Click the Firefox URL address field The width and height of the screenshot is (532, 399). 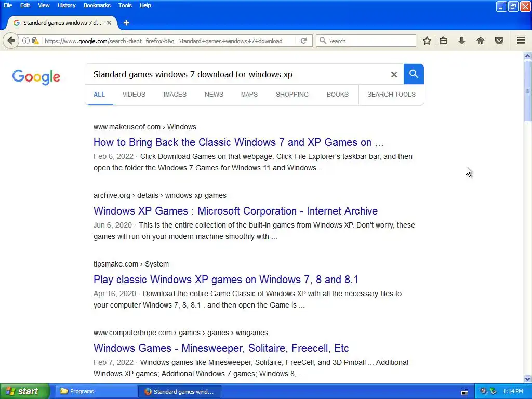(168, 41)
